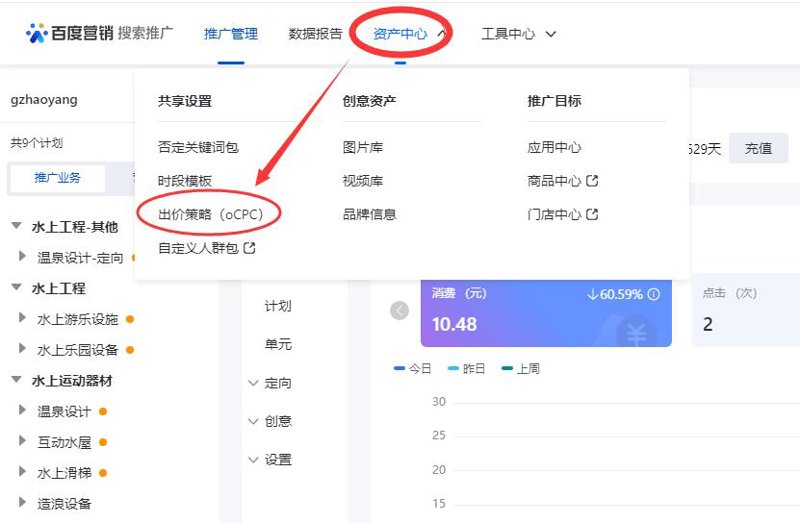
Task: Click the 共9个计划 label
Action: pyautogui.click(x=36, y=143)
